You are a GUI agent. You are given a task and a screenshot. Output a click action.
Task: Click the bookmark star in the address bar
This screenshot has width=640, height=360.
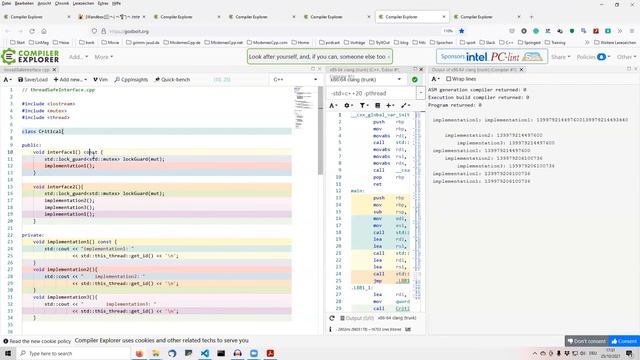pyautogui.click(x=462, y=31)
